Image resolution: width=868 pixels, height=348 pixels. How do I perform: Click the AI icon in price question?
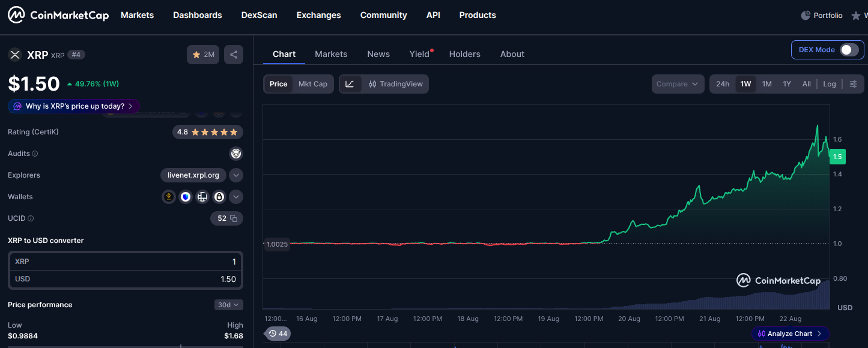pos(17,106)
